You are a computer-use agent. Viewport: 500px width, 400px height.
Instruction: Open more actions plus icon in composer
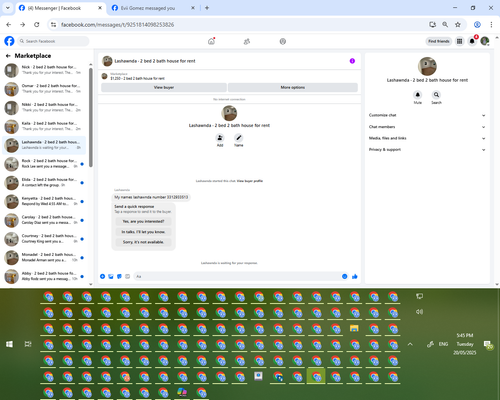tap(102, 276)
